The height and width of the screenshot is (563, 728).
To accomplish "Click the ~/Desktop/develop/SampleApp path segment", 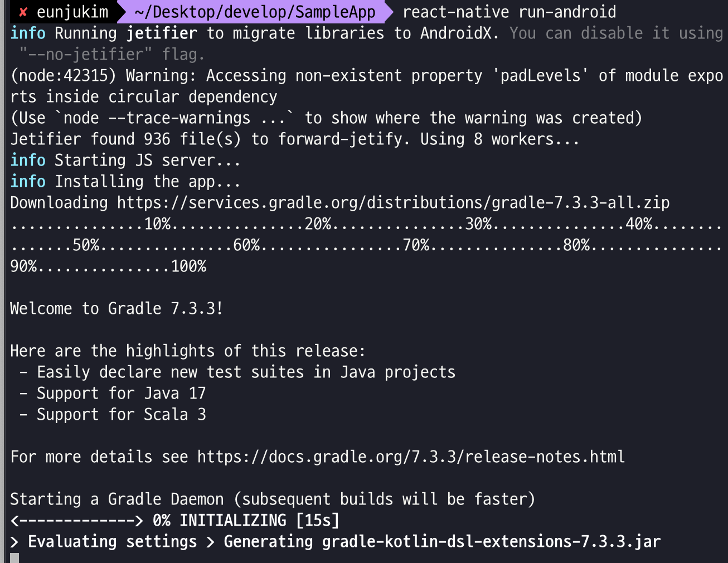I will click(255, 12).
